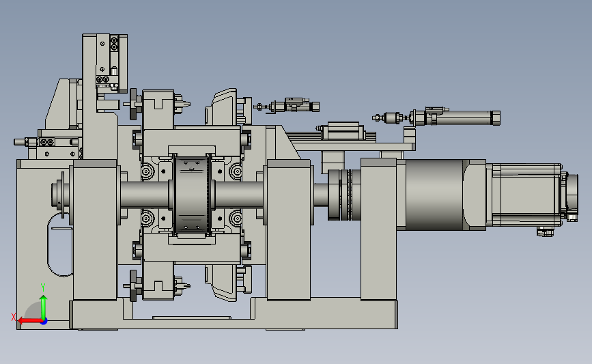Select the main horizontal shaft left of drum
This screenshot has width=592, height=364.
145,195
